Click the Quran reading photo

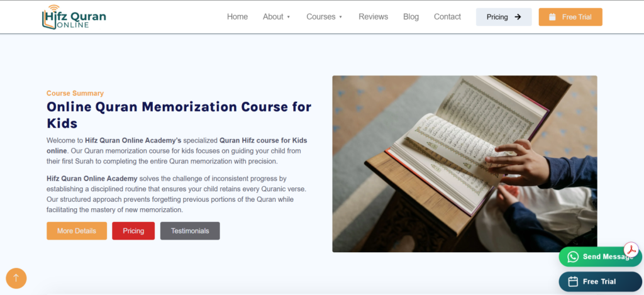click(465, 164)
